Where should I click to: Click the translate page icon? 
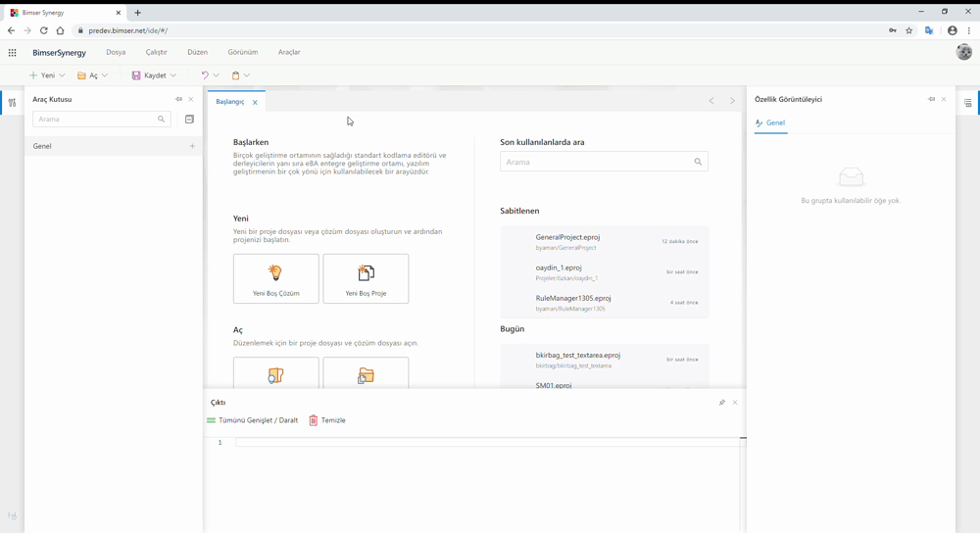pos(929,30)
